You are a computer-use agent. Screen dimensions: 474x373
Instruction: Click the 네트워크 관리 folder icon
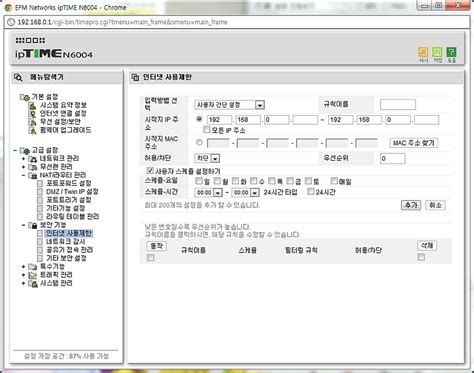coord(33,159)
